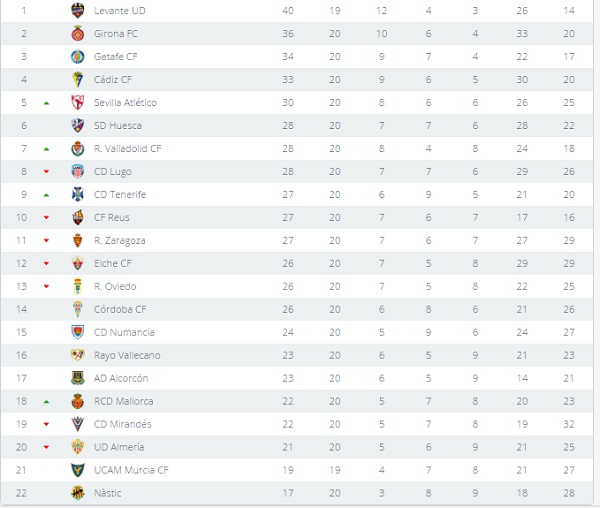Click red down arrow beside UD Almería
Screen dimensions: 600x508
(46, 447)
